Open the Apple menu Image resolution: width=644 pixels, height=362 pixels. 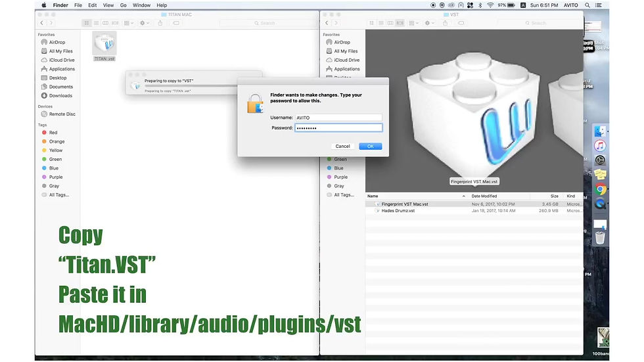pos(44,5)
